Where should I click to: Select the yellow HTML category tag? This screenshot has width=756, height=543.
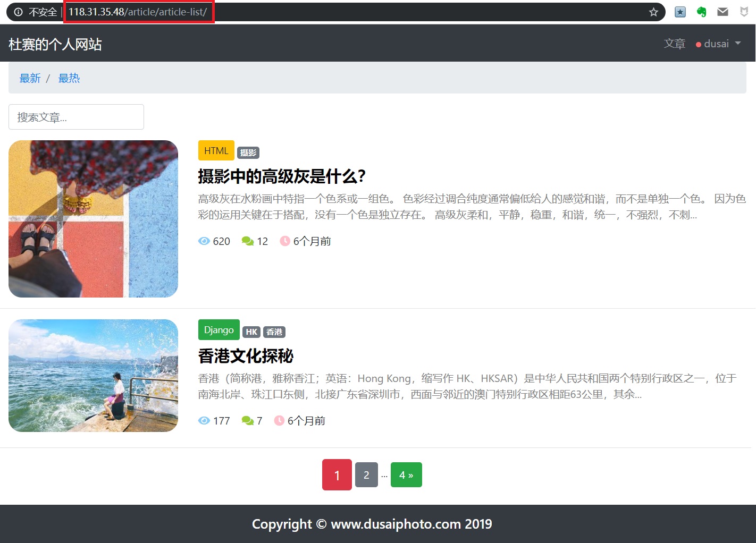(x=216, y=151)
